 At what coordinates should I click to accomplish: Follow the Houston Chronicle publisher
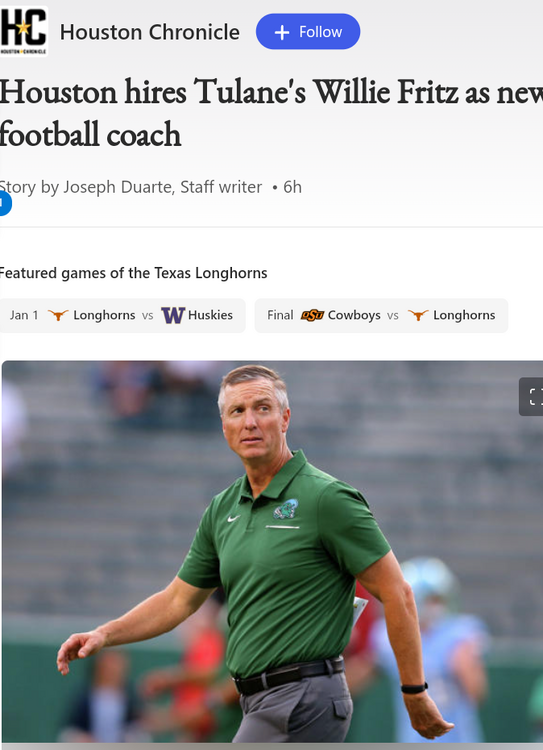point(308,32)
